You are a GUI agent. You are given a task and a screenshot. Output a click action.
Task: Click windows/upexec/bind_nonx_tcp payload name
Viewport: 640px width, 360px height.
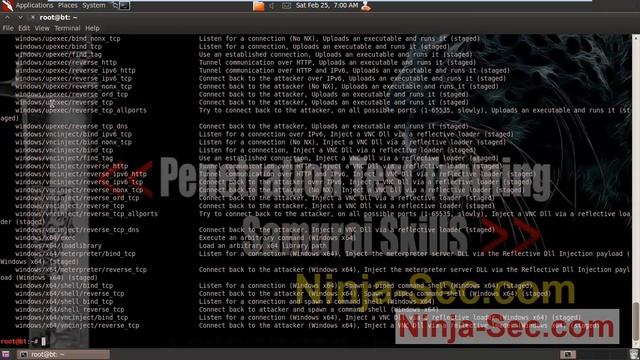click(68, 38)
